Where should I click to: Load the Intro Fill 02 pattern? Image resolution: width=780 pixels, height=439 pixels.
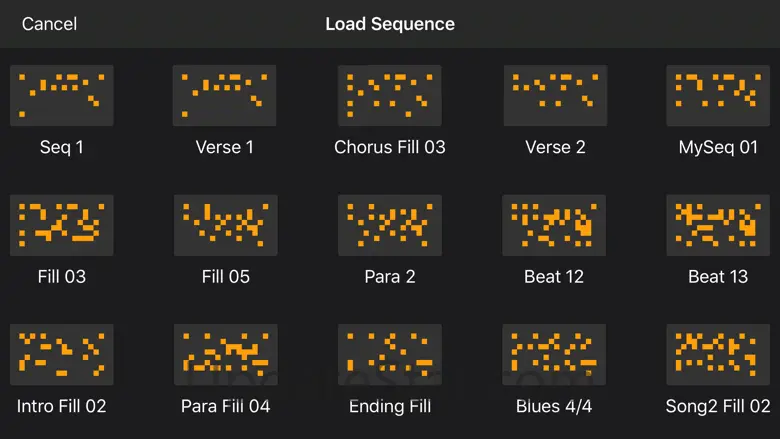click(x=61, y=355)
